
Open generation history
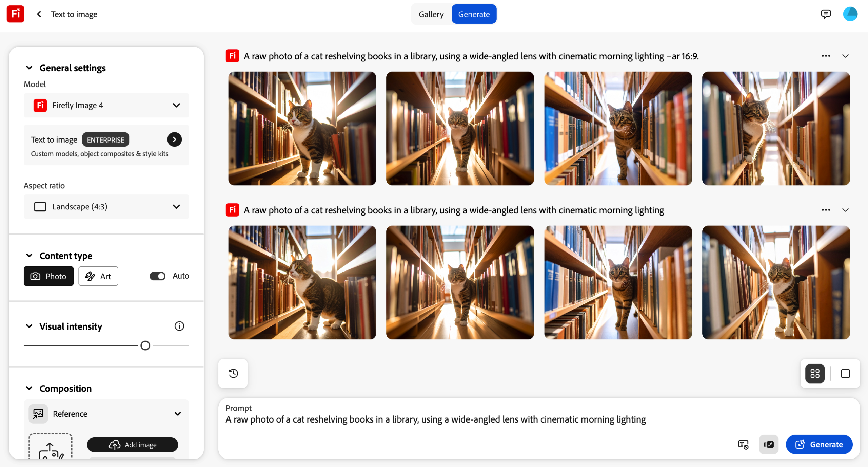click(233, 373)
